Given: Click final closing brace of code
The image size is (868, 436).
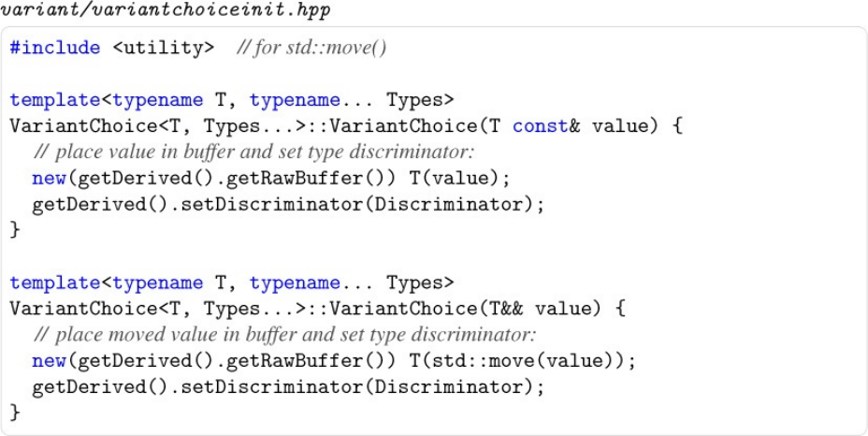Looking at the screenshot, I should (15, 414).
